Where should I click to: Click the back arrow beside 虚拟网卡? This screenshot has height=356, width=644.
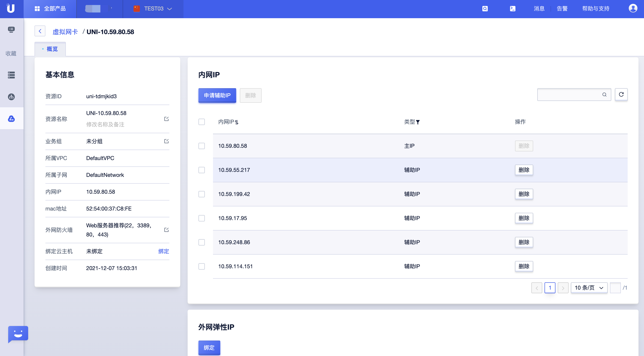(x=40, y=31)
